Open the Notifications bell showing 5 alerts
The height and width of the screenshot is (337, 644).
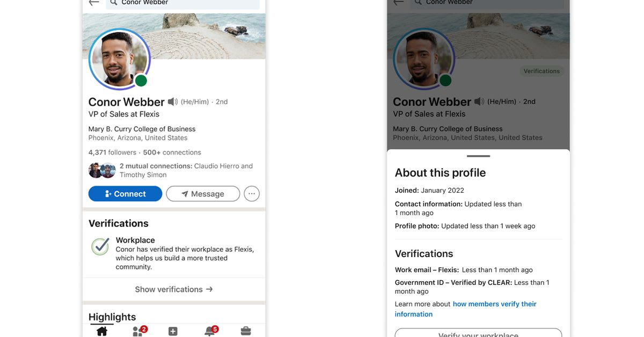(210, 332)
